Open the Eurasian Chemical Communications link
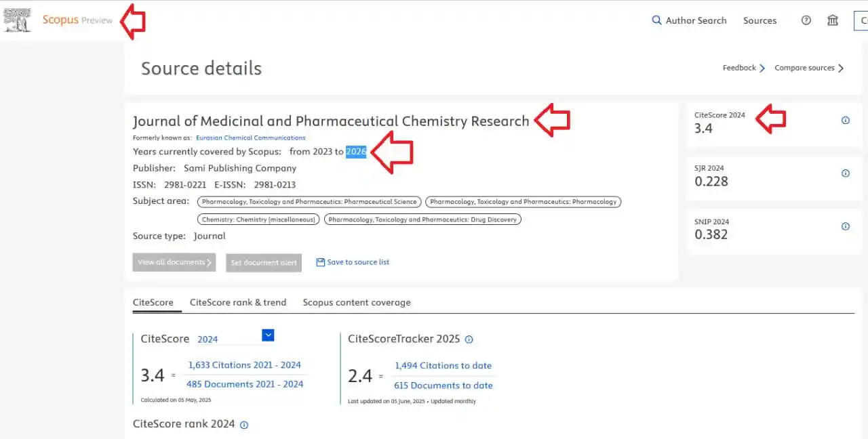Screen dimensions: 868x439 [251, 138]
